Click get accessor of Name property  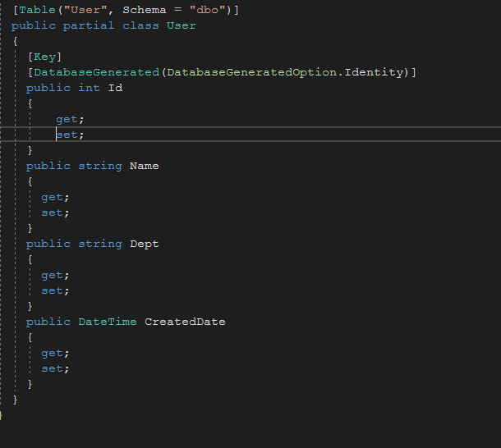[53, 198]
